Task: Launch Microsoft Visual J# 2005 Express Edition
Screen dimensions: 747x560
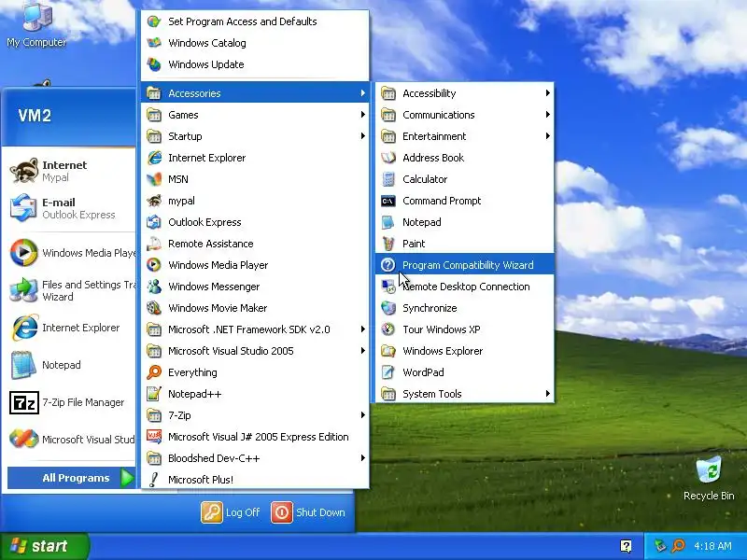Action: (255, 436)
